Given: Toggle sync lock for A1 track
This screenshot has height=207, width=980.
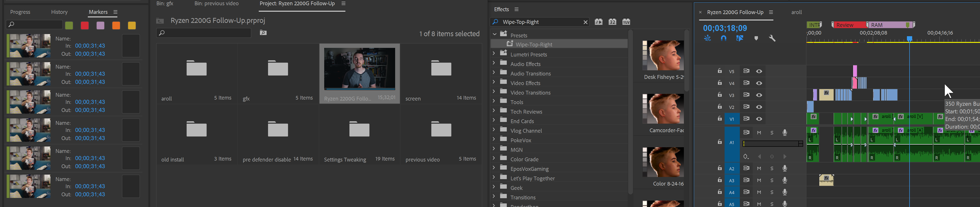Looking at the screenshot, I should 746,132.
